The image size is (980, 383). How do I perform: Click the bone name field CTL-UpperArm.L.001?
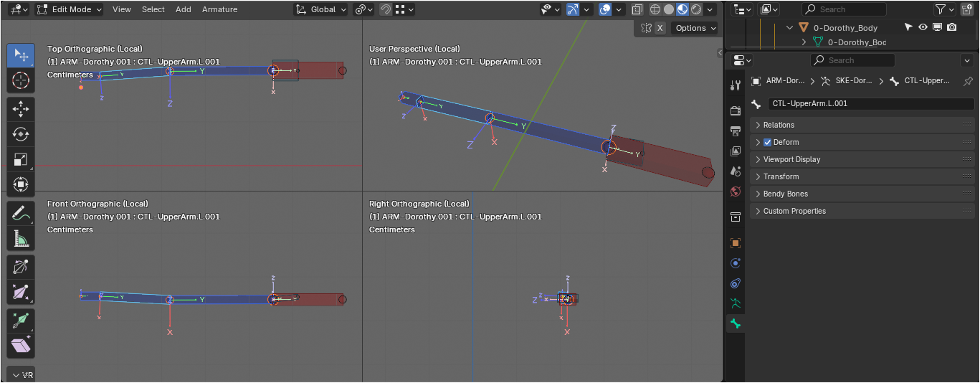870,103
